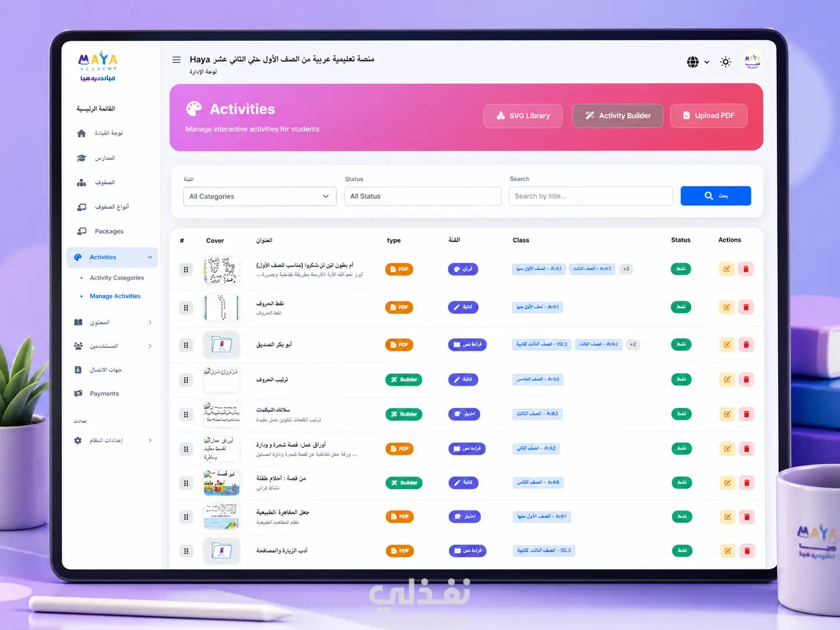Toggle status badge of أبو بكر الصديق row
The height and width of the screenshot is (630, 840).
tap(681, 345)
